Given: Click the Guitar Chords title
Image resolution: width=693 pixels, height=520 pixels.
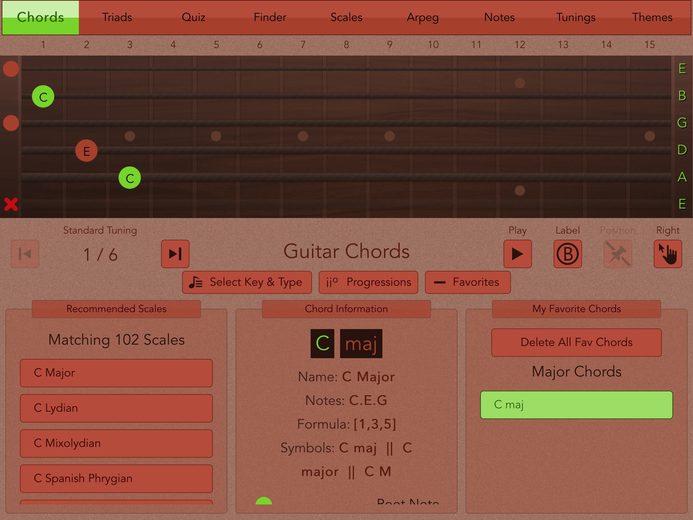Looking at the screenshot, I should click(346, 251).
